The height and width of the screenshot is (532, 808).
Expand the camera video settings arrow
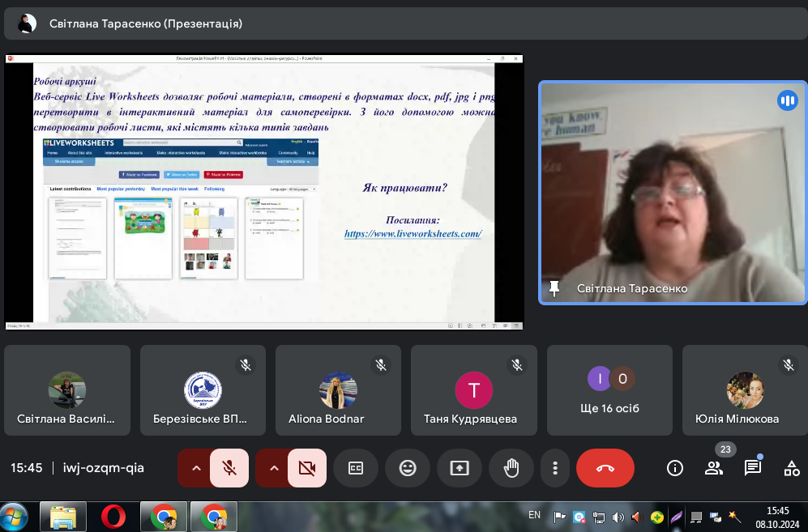tap(273, 468)
